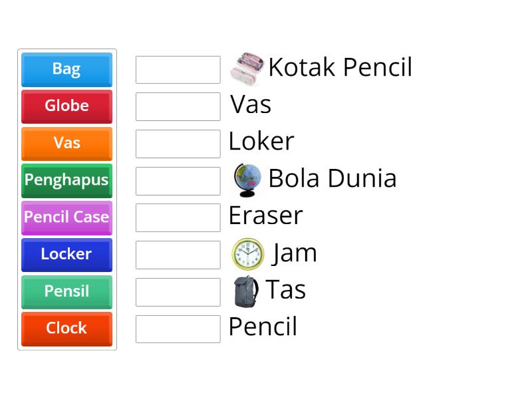Click the answer box next to Pencil
This screenshot has height=399, width=532.
[x=178, y=329]
